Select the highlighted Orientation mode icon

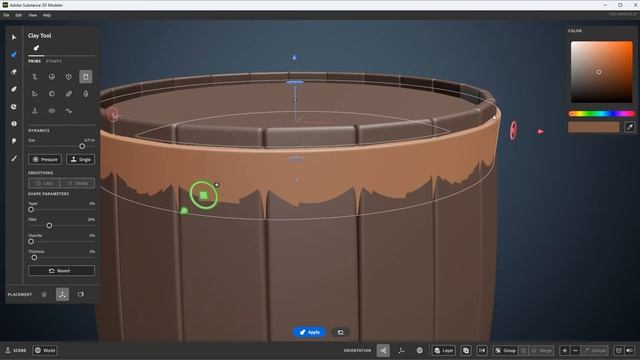tap(383, 350)
